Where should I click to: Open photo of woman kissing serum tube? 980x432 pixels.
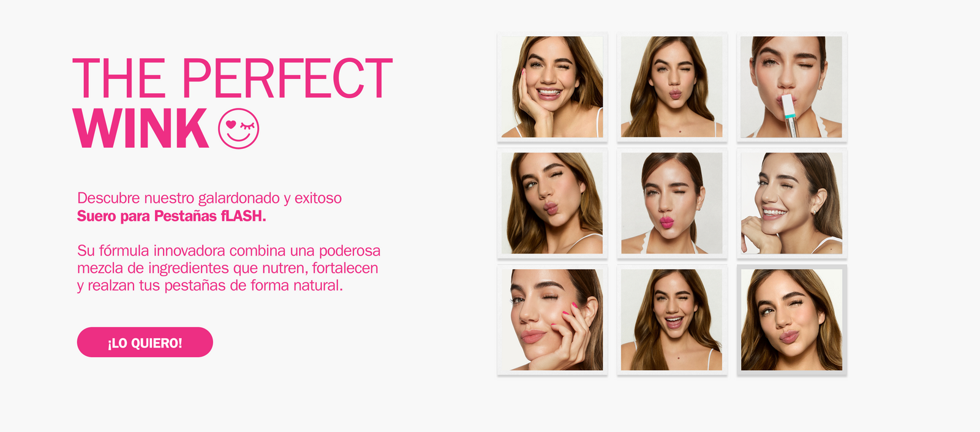pyautogui.click(x=791, y=87)
